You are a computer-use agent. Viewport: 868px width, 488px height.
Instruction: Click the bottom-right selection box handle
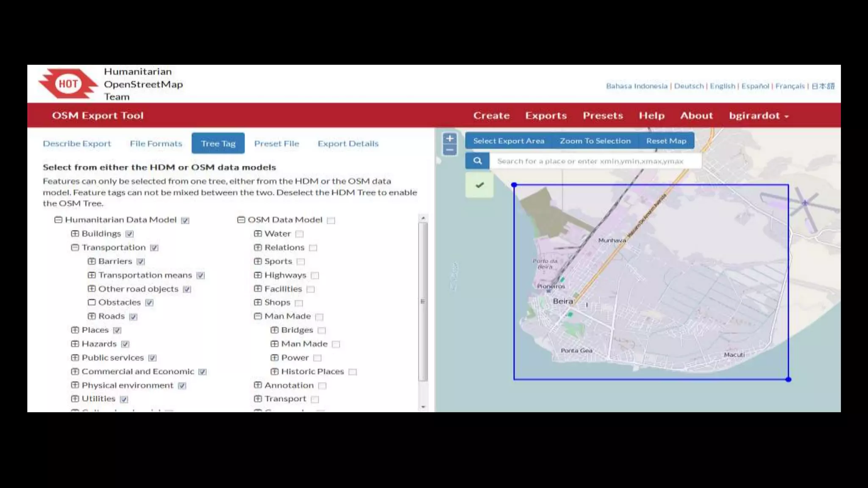pos(788,380)
